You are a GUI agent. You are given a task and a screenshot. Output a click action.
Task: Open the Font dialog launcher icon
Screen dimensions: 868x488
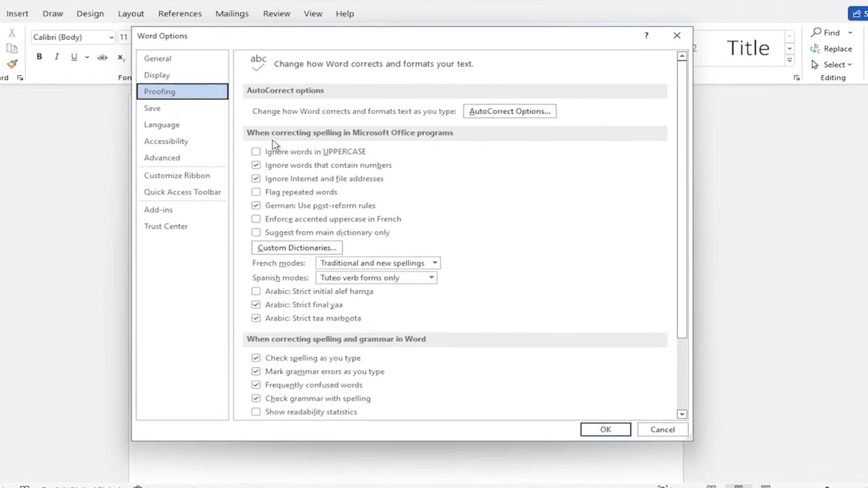20,78
